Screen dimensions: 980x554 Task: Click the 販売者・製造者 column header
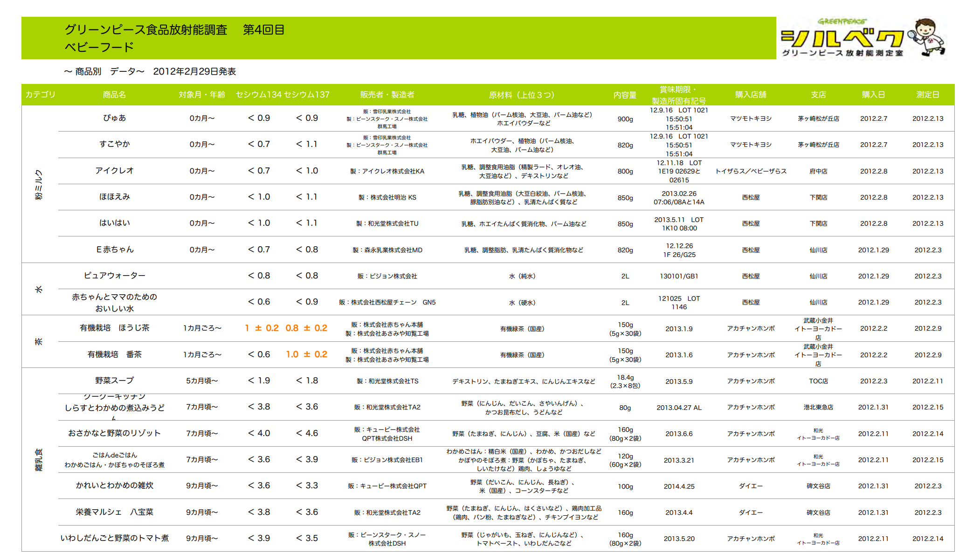pos(387,95)
